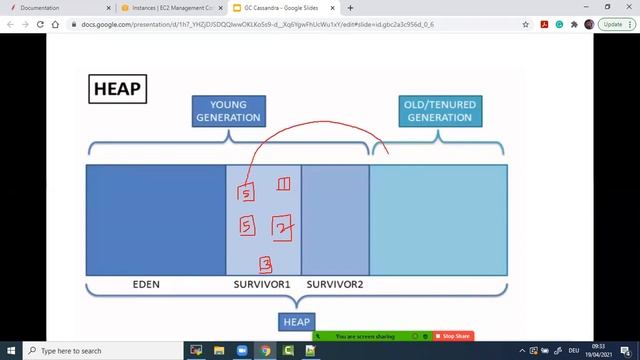Screen dimensions: 640x360
Task: Switch DEU keyboard language
Action: click(574, 351)
